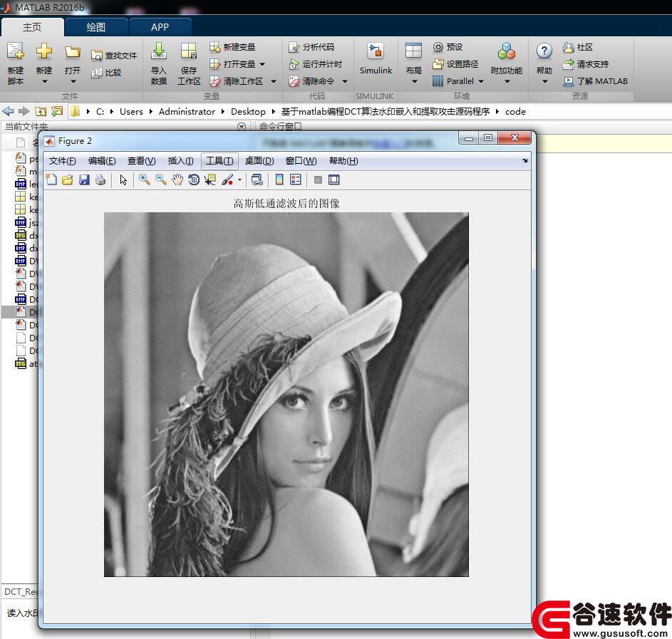Click New Figure icon in Figure 2 toolbar
The image size is (672, 639).
(x=51, y=180)
